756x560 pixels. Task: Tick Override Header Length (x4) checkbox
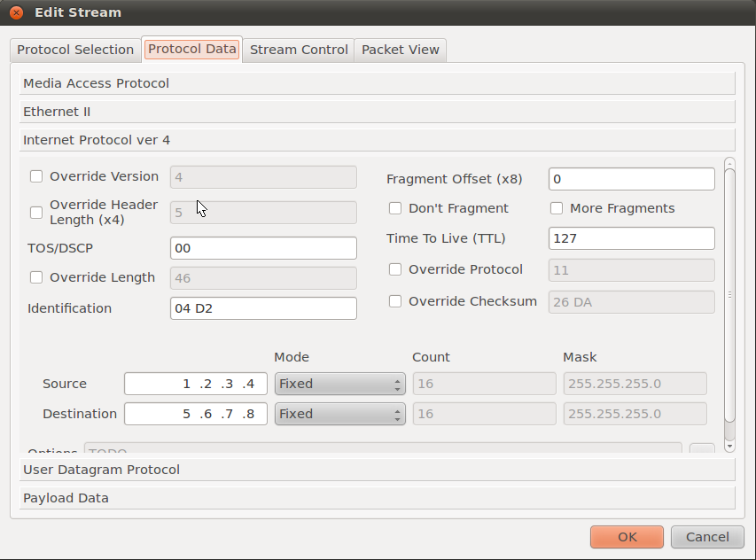(x=36, y=213)
